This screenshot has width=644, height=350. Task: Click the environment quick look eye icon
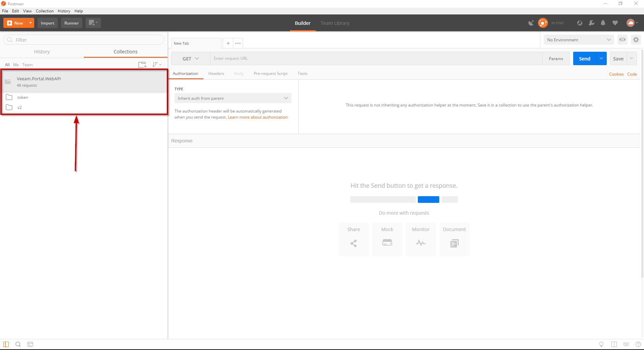click(623, 40)
